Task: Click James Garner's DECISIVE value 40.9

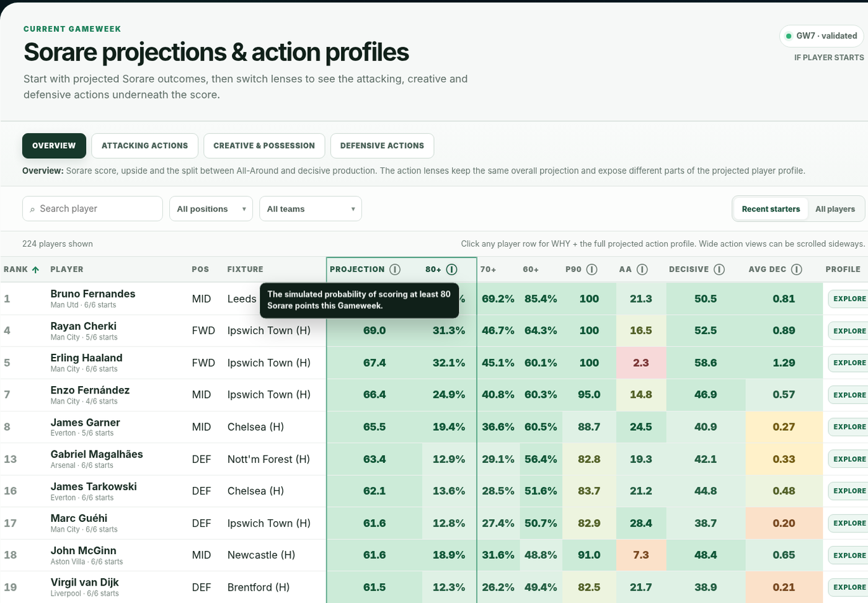Action: point(706,427)
